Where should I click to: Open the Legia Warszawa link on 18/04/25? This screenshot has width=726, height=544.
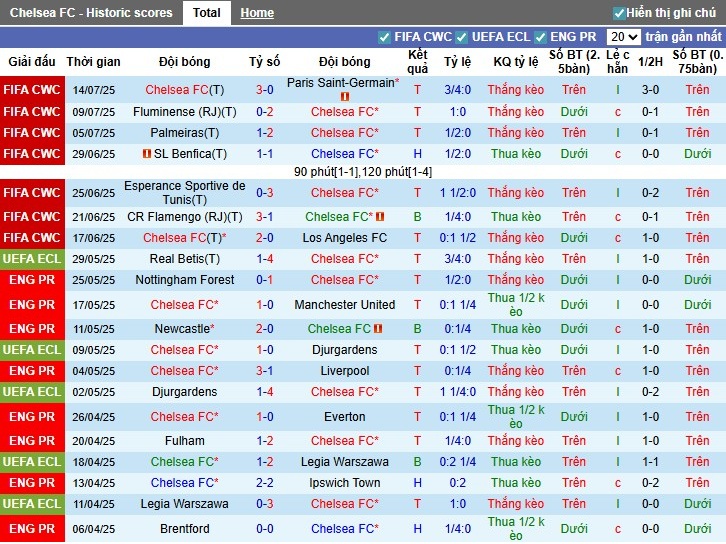pyautogui.click(x=344, y=462)
